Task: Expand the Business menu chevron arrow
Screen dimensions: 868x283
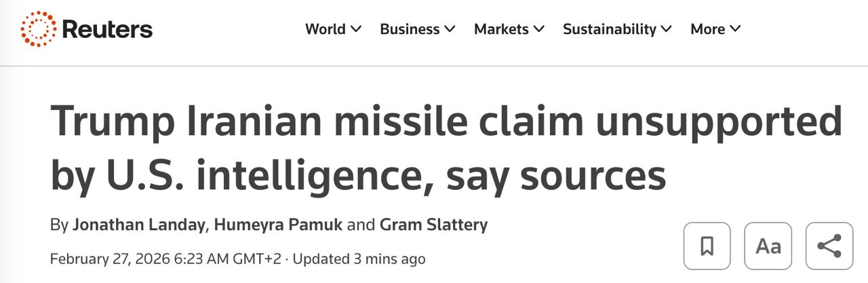Action: pyautogui.click(x=450, y=29)
